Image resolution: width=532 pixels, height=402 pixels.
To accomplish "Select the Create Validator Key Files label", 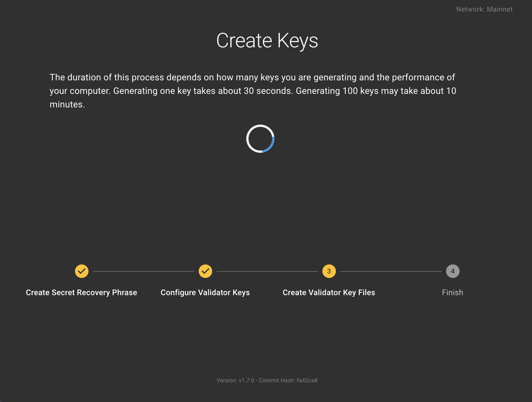I will [x=329, y=293].
